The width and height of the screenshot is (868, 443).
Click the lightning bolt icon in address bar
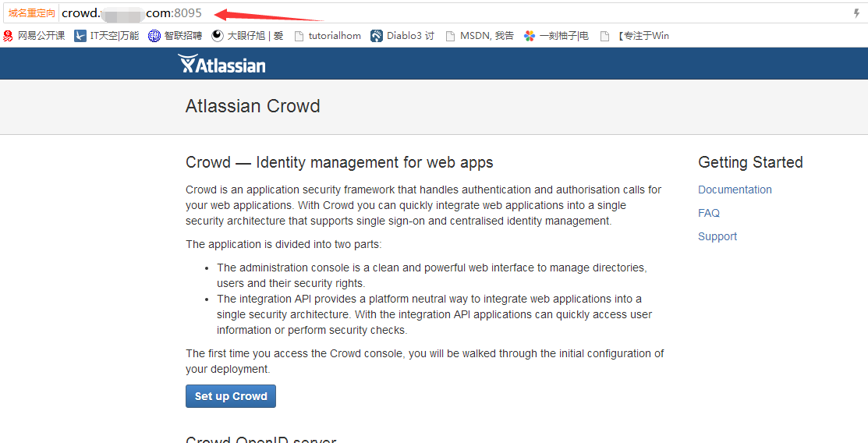click(856, 13)
